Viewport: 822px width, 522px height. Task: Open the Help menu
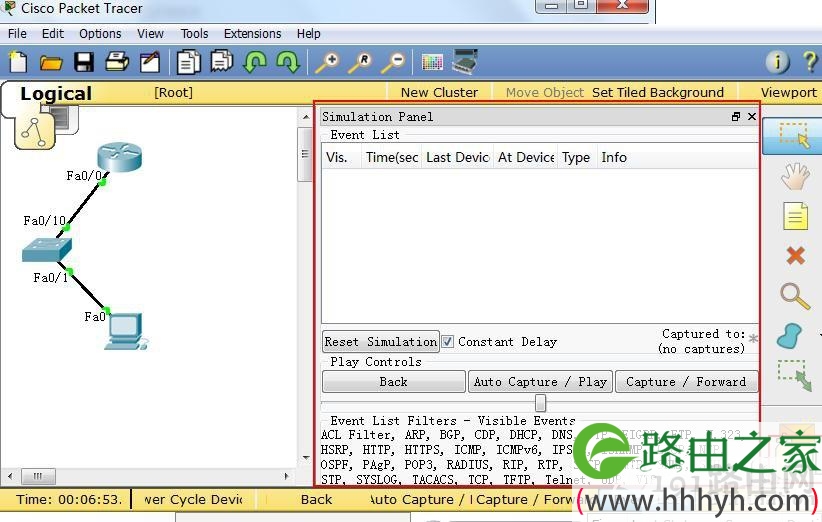(x=309, y=34)
